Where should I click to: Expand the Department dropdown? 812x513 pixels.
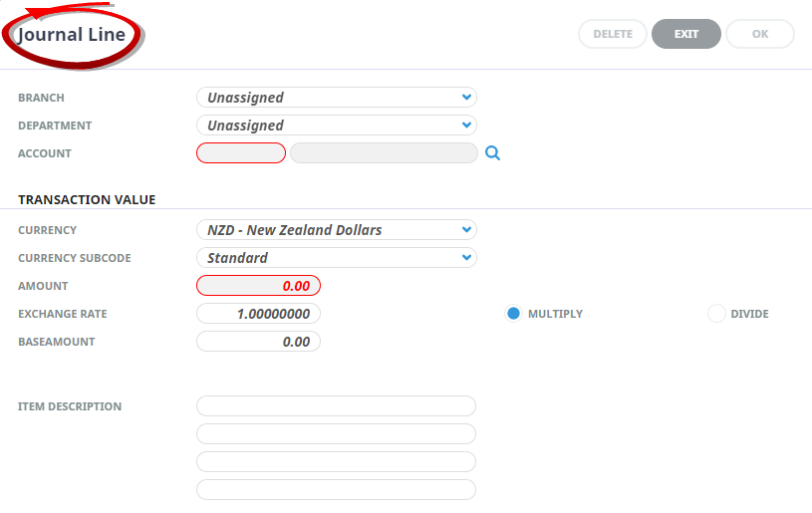pyautogui.click(x=336, y=126)
